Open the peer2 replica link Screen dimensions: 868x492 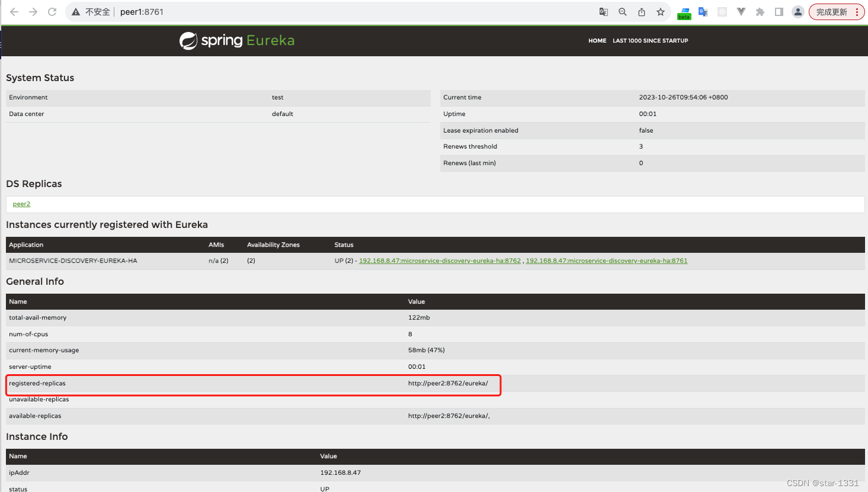(x=21, y=204)
